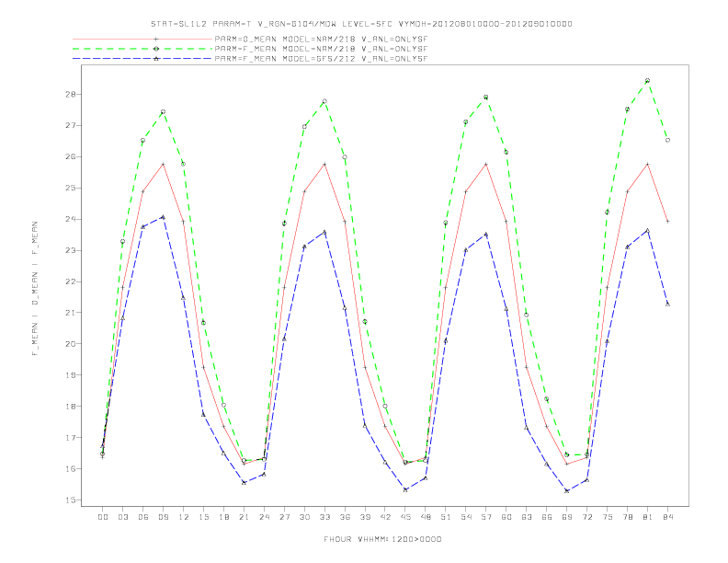
Task: Click the x-axis tick label 78
Action: pyautogui.click(x=628, y=517)
